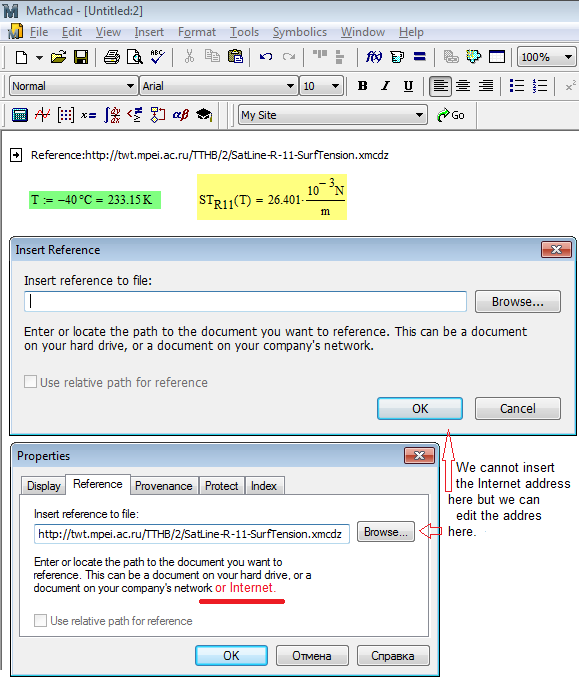Open the Symbolic Keyword toolbar graduation cap icon
The width and height of the screenshot is (579, 681).
coord(204,115)
